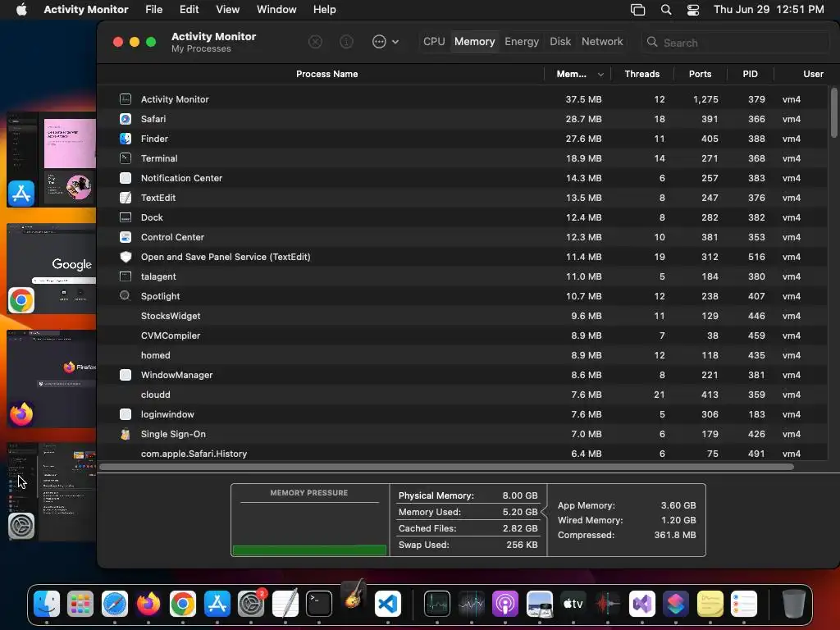The image size is (840, 630).
Task: Open the Help menu
Action: [324, 9]
